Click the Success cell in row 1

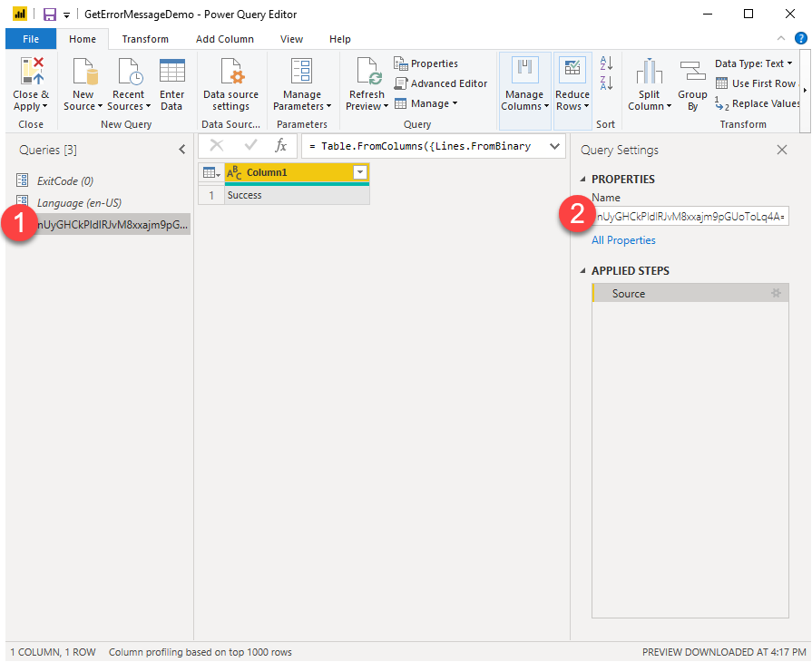tap(297, 195)
